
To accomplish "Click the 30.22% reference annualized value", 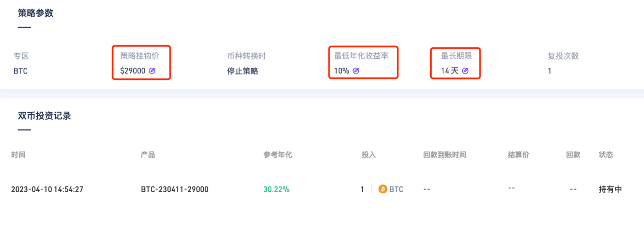I will pos(276,190).
